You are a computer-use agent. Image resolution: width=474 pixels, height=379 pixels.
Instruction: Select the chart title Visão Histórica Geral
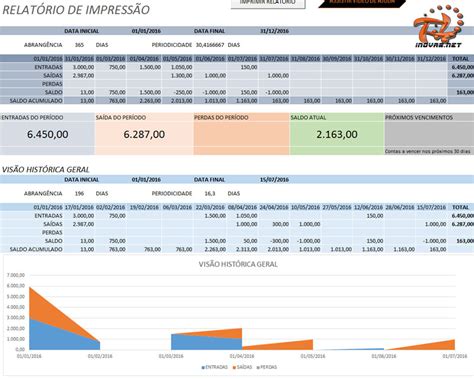[238, 264]
